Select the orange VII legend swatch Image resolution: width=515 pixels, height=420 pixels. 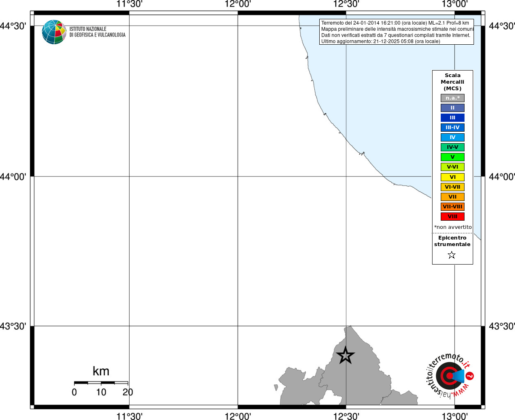coord(453,197)
